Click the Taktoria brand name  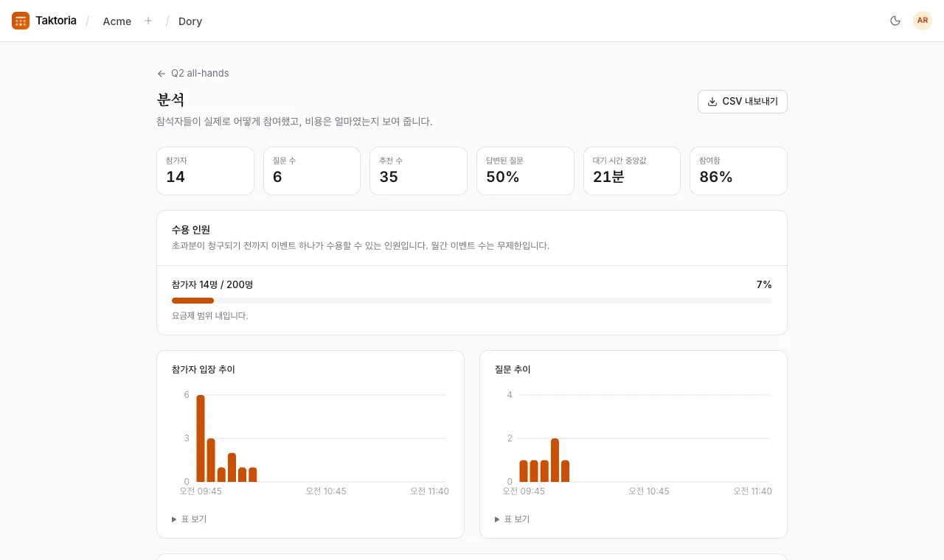pyautogui.click(x=56, y=21)
